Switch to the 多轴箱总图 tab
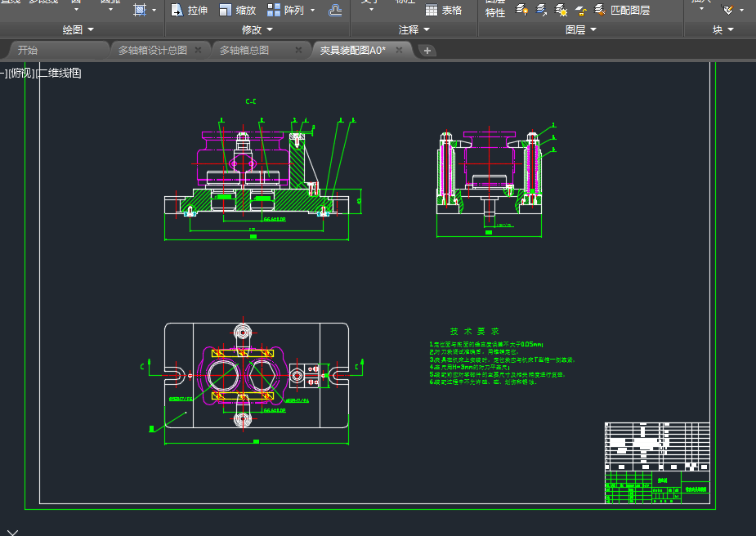The image size is (756, 536). point(244,51)
